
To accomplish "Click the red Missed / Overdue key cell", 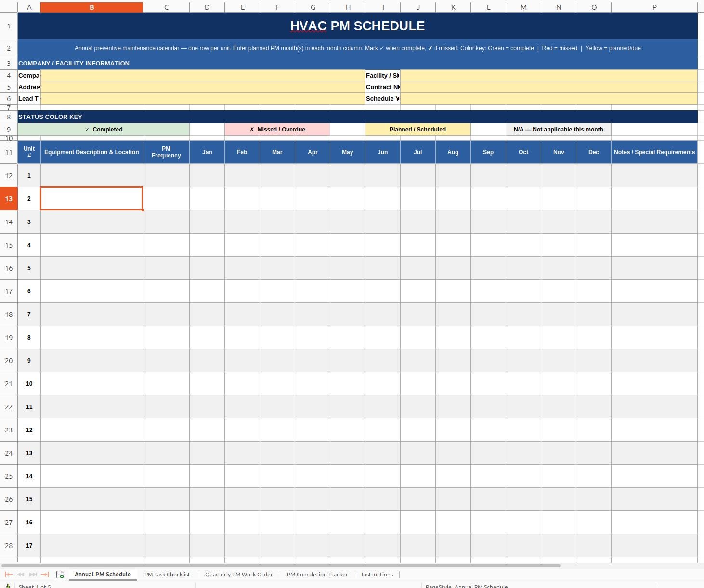I will (x=277, y=130).
